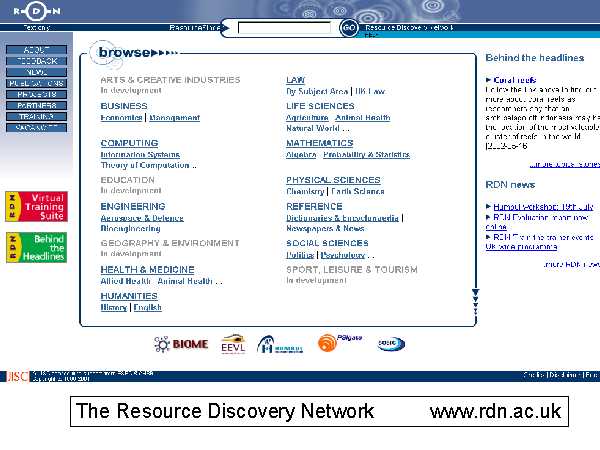600x450 pixels.
Task: Open the bottom sidebar button below Training
Action: (37, 127)
